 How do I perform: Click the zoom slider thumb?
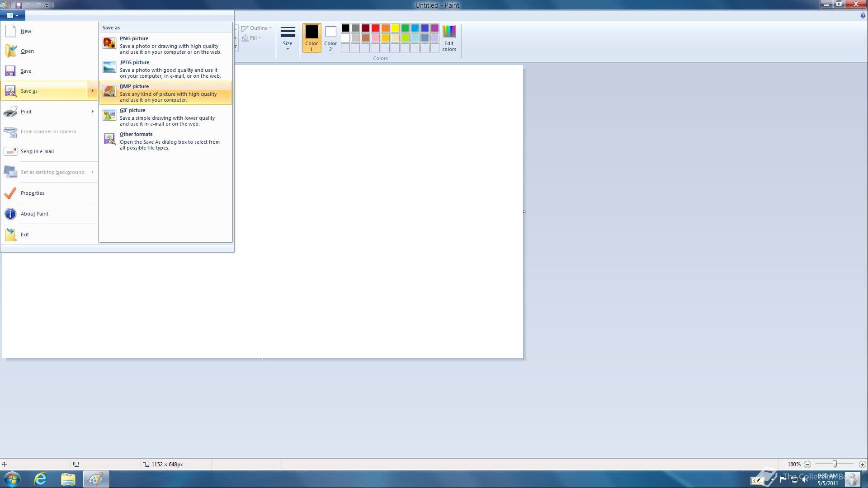tap(835, 464)
